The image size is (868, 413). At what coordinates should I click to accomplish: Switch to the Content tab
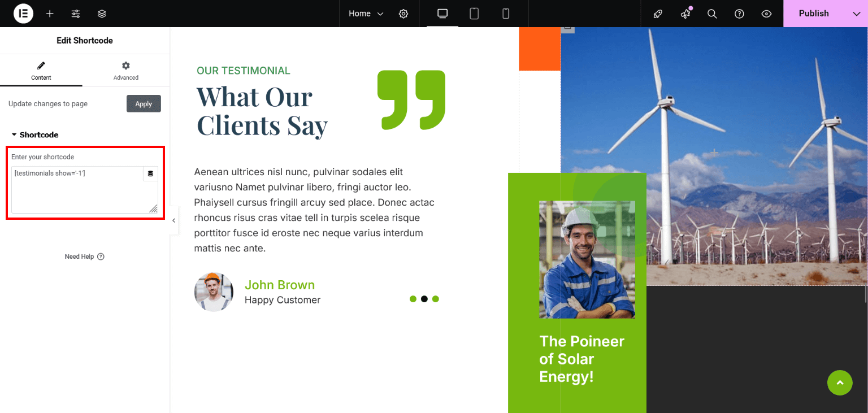[x=41, y=71]
